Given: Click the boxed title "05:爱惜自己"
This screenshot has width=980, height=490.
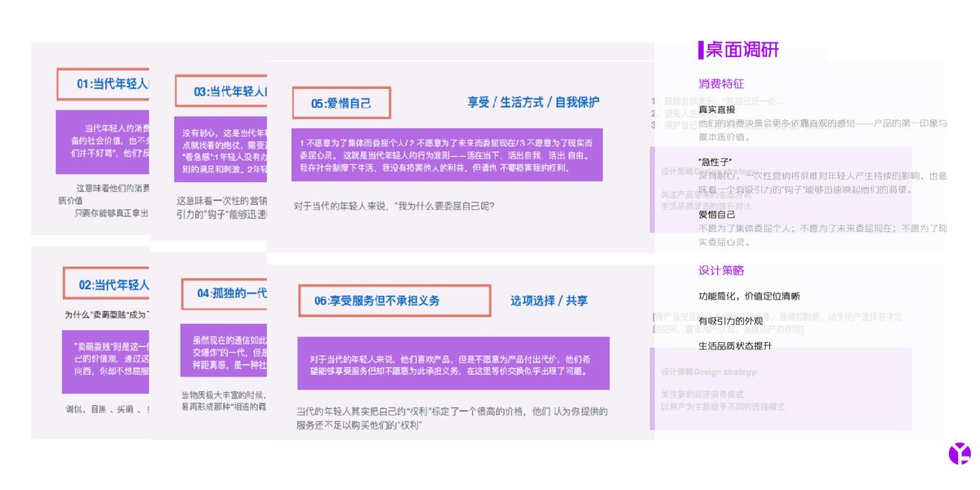Looking at the screenshot, I should [341, 103].
